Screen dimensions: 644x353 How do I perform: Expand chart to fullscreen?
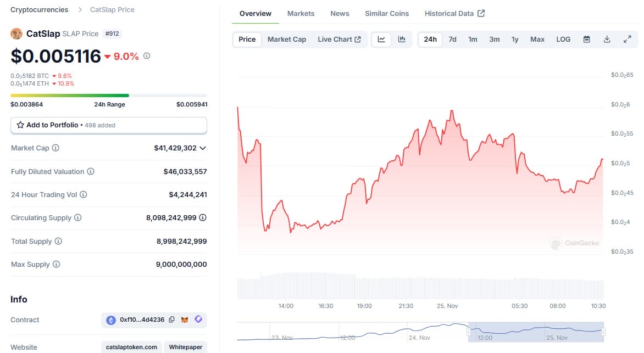coord(627,39)
